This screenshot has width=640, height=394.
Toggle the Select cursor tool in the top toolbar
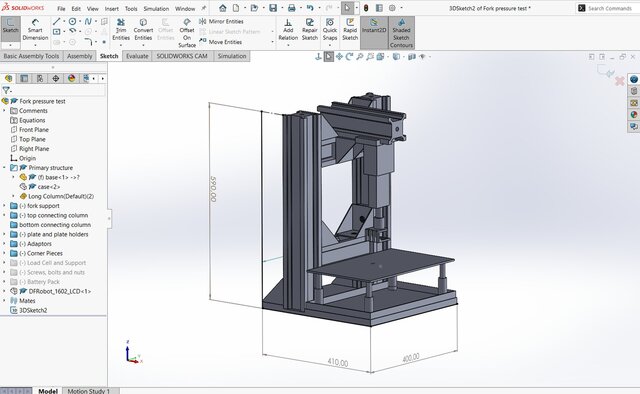pos(347,8)
